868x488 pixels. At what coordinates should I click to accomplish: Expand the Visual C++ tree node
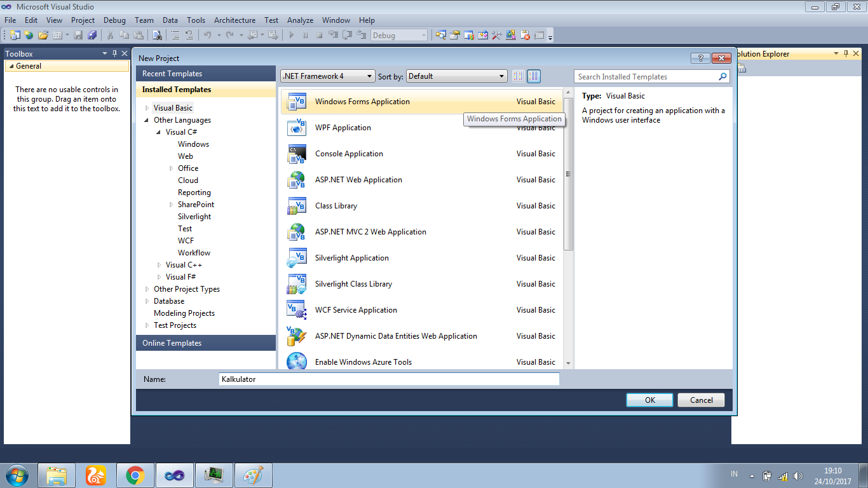click(159, 265)
